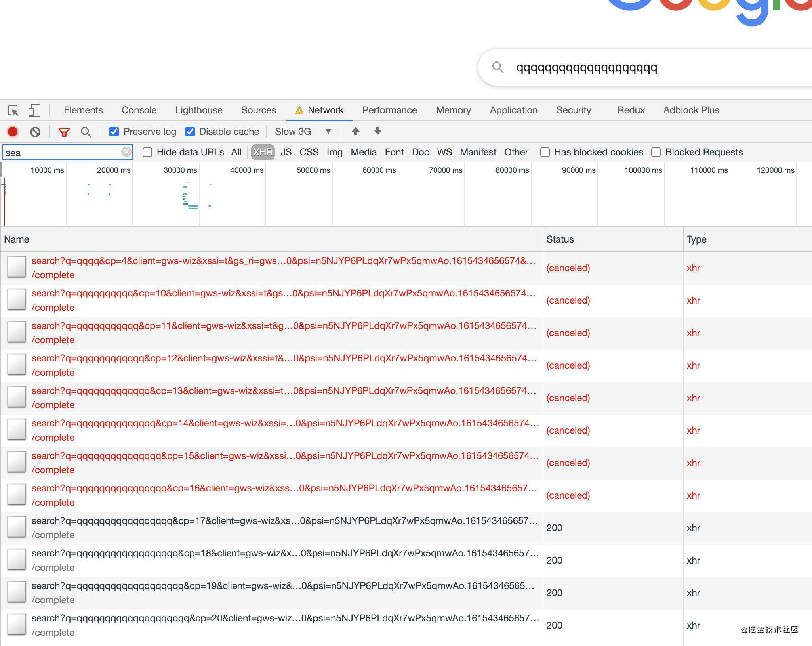This screenshot has height=646, width=812.
Task: Filter requests by Doc type
Action: click(x=420, y=152)
